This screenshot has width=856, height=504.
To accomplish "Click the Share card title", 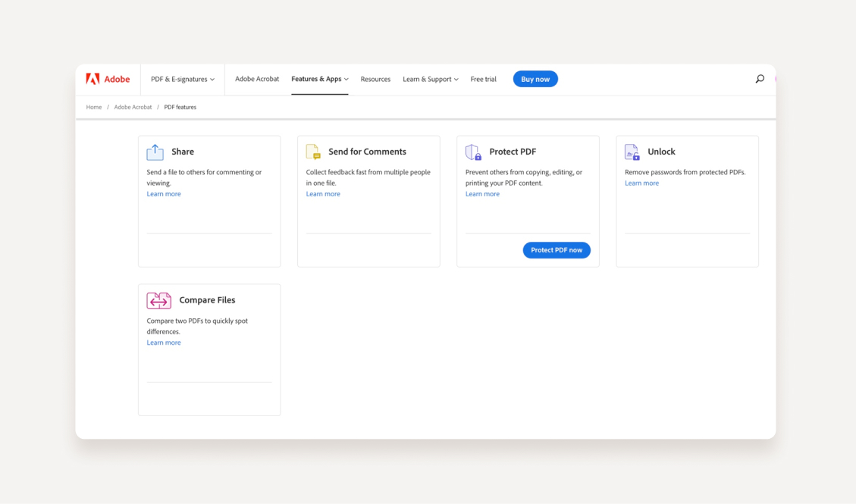I will tap(183, 152).
